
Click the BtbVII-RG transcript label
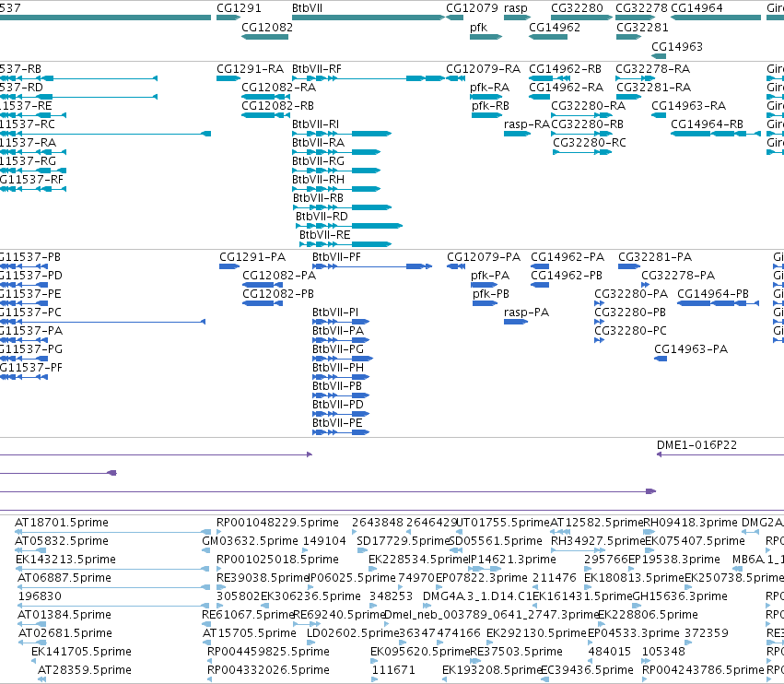coord(318,161)
